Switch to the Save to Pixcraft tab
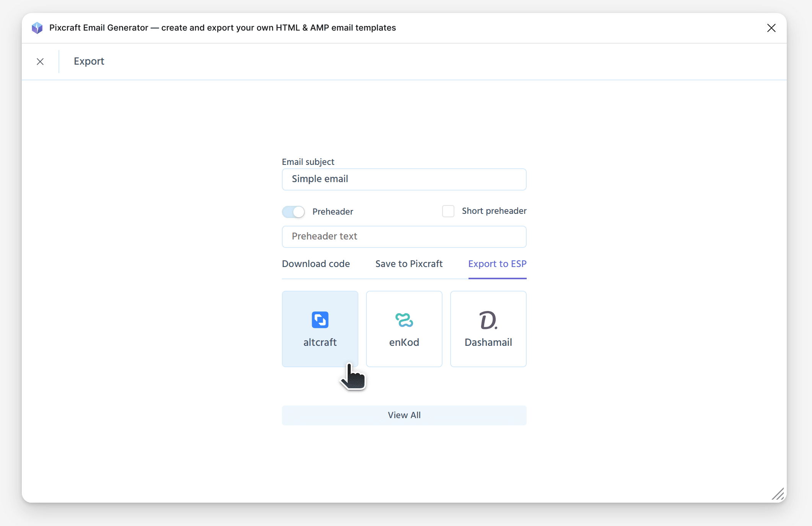812x526 pixels. [x=409, y=264]
